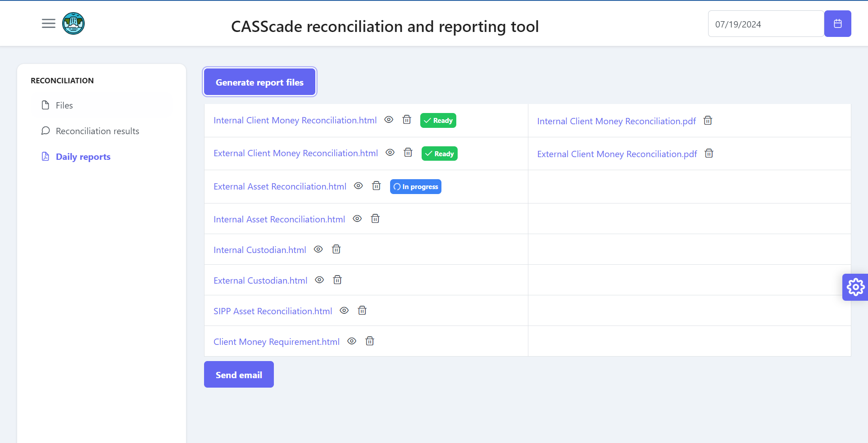Viewport: 868px width, 443px height.
Task: Delete Client Money Requirement.html report
Action: click(x=369, y=341)
